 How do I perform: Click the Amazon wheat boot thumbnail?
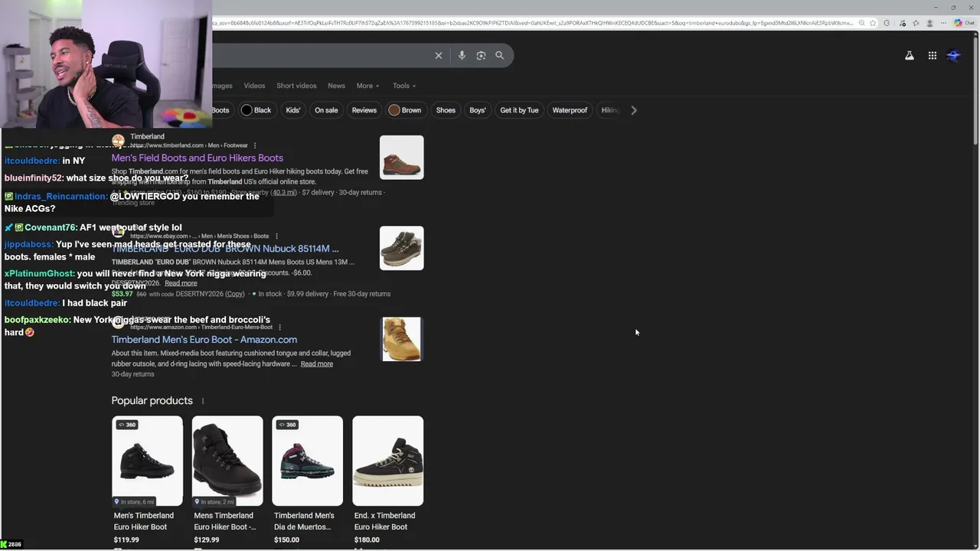[x=401, y=339]
